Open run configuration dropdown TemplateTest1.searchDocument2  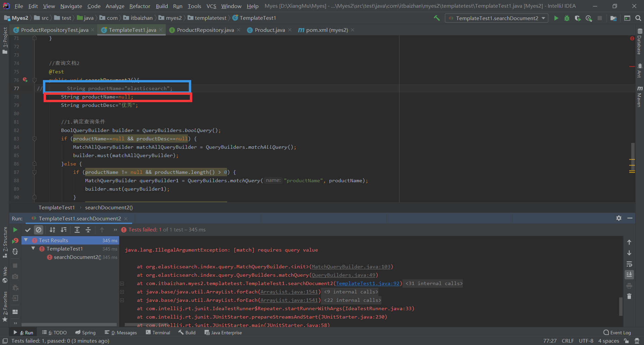coord(496,18)
